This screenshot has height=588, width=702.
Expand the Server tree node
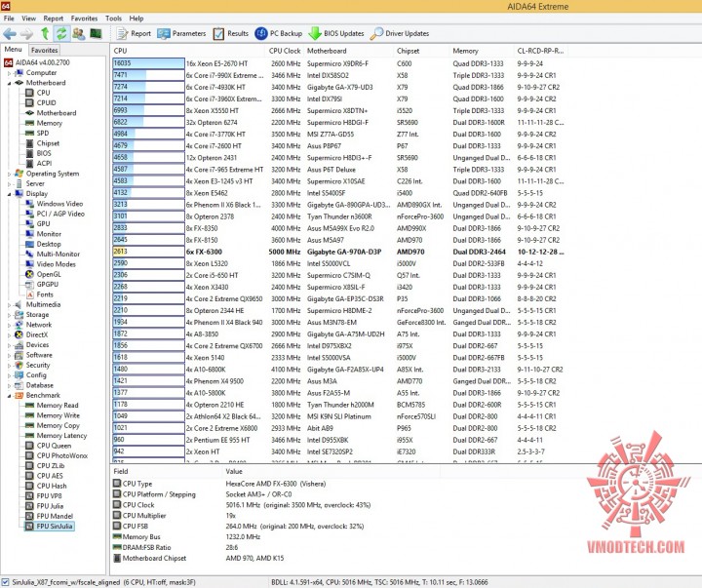point(9,183)
